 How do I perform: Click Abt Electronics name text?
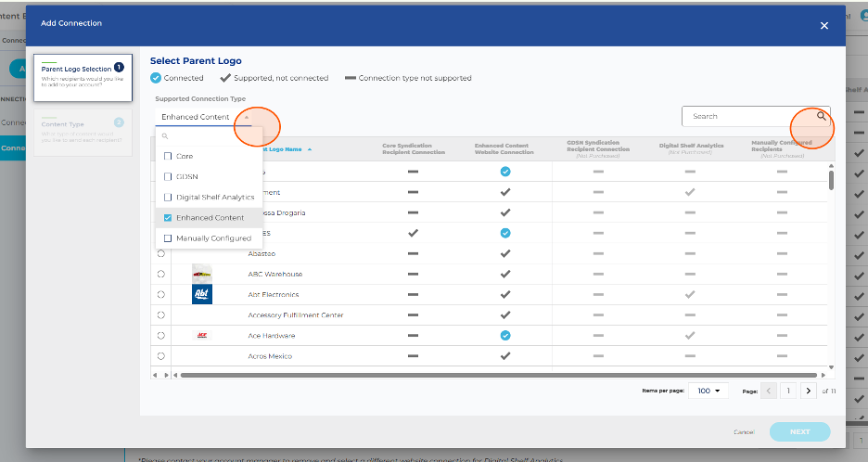coord(274,295)
